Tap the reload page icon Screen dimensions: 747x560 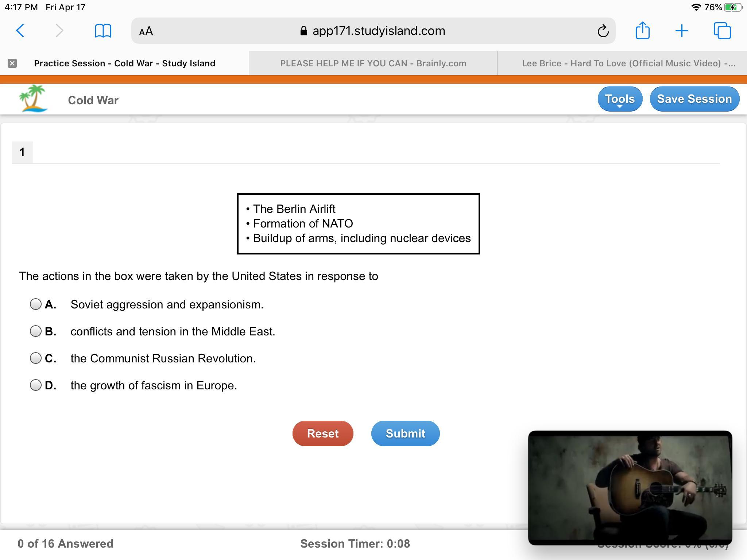coord(603,31)
